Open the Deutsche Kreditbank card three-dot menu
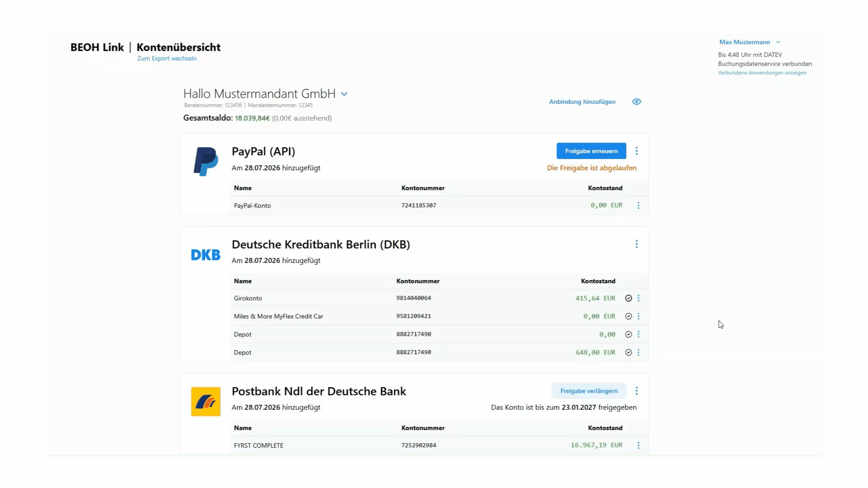Screen dimensions: 868x488 click(637, 244)
